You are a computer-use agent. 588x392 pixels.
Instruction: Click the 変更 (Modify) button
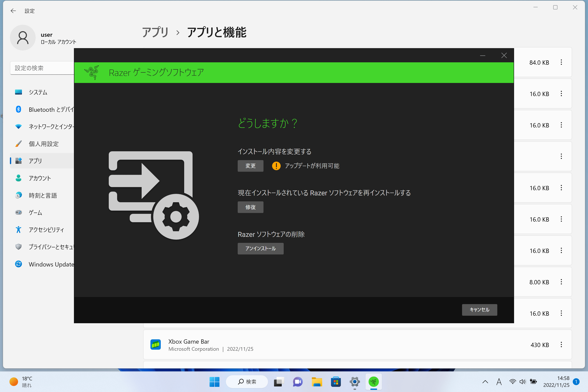click(250, 166)
